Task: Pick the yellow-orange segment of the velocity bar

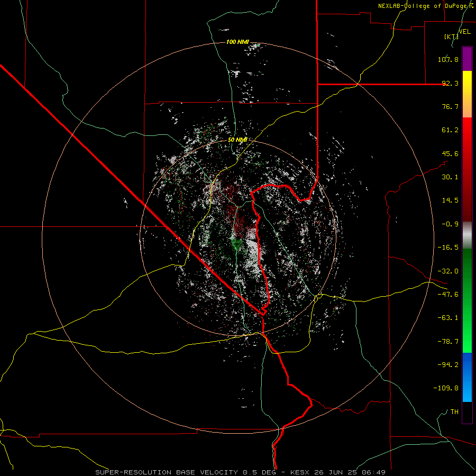Action: click(467, 94)
